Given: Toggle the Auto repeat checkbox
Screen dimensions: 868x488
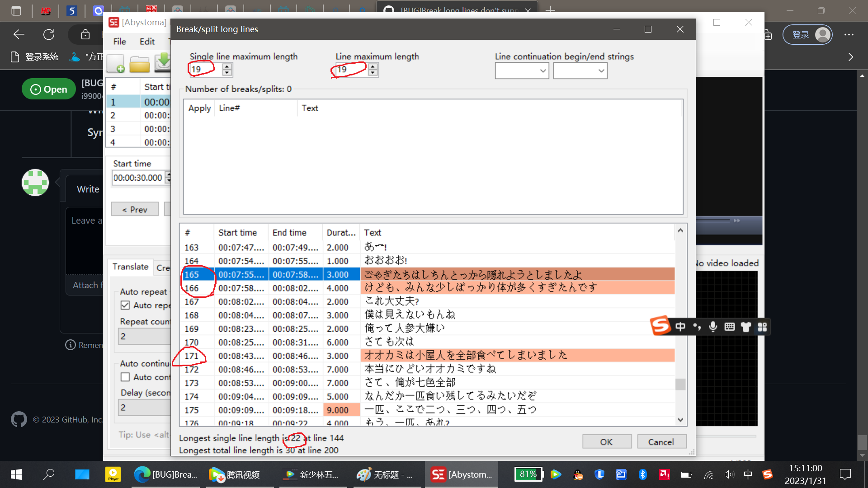Looking at the screenshot, I should pos(125,305).
